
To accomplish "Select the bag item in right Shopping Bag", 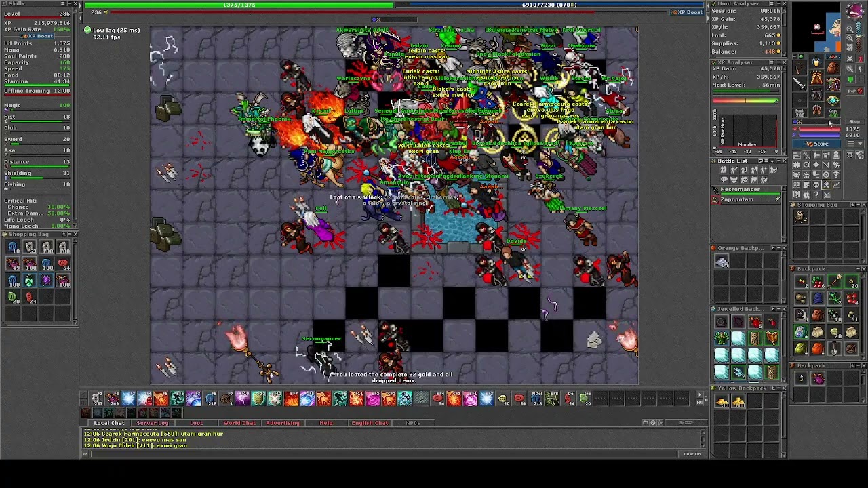I will coord(801,217).
